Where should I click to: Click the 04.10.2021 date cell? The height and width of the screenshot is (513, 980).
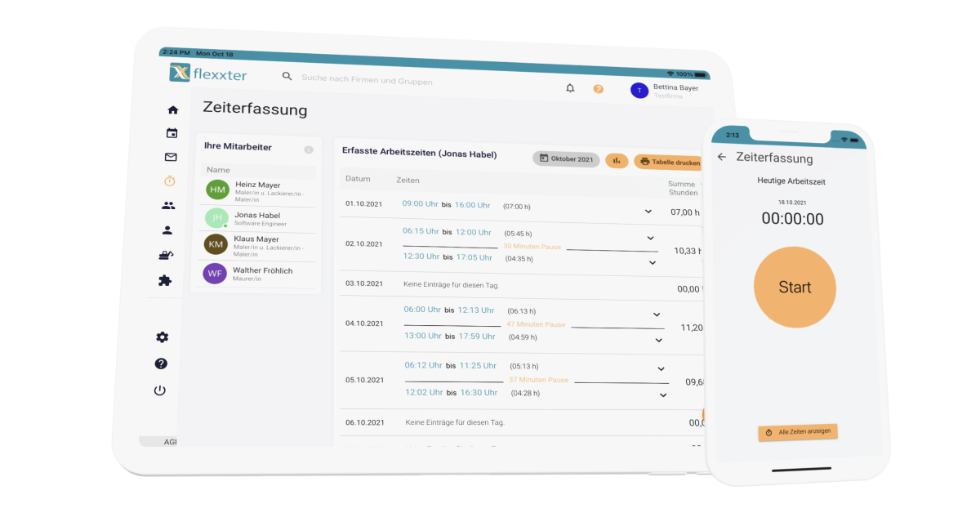364,323
